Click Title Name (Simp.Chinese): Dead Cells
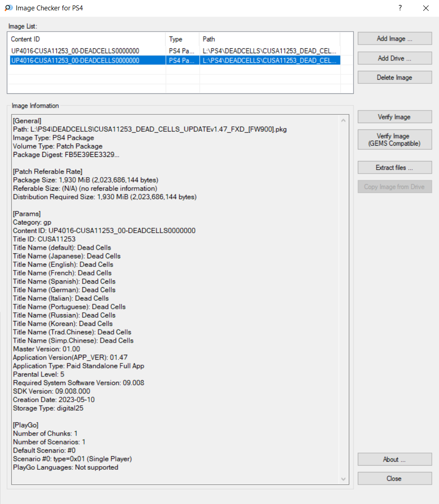The image size is (439, 504). point(73,340)
